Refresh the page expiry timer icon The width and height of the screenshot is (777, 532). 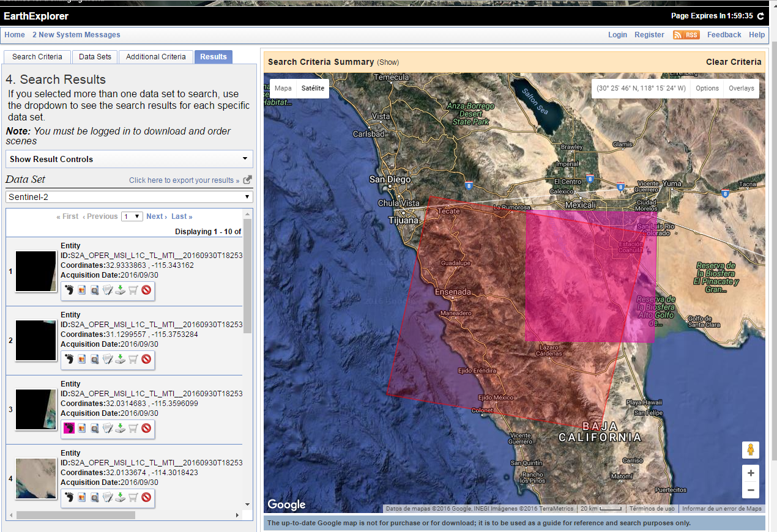(760, 16)
